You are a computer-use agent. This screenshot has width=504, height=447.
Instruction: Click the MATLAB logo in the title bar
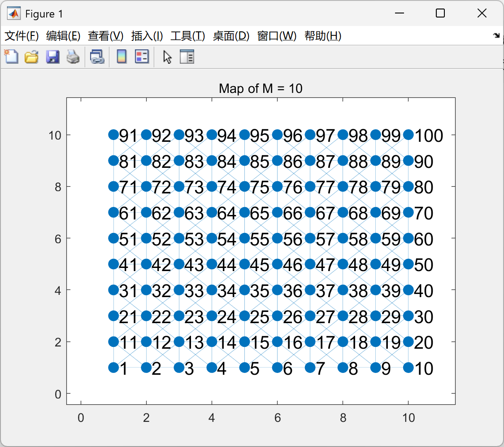point(14,13)
